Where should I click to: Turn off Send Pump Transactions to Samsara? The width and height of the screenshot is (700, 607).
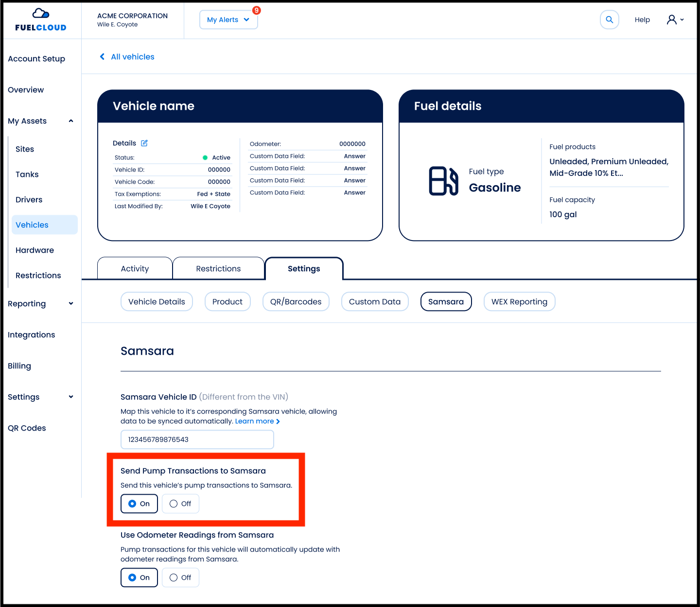tap(180, 503)
